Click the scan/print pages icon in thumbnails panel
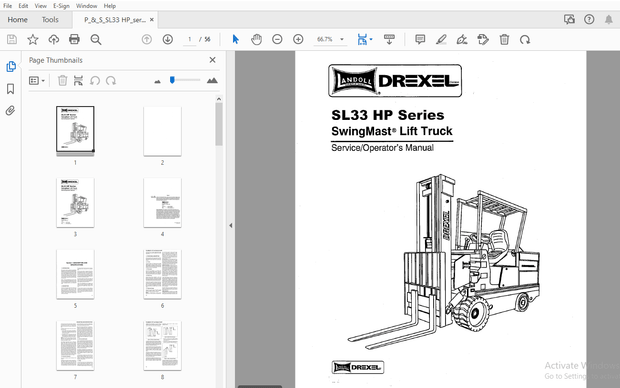 [x=78, y=81]
